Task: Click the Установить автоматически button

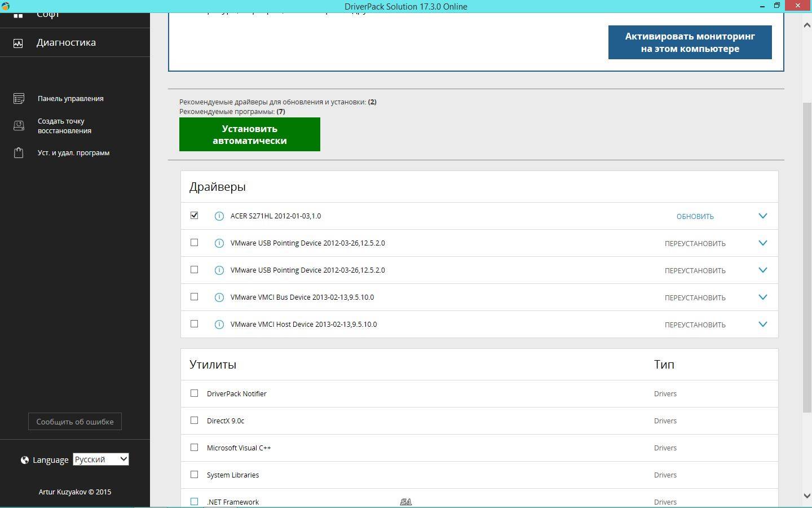Action: (250, 134)
